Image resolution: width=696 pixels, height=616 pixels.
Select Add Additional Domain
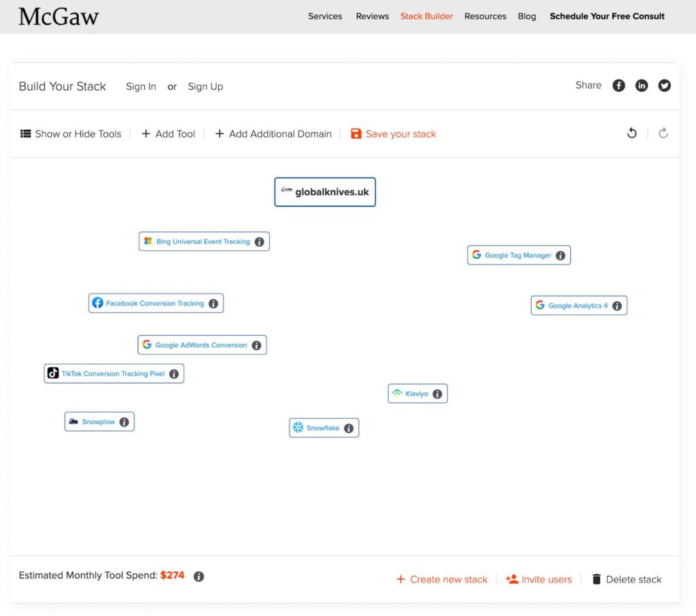point(273,134)
